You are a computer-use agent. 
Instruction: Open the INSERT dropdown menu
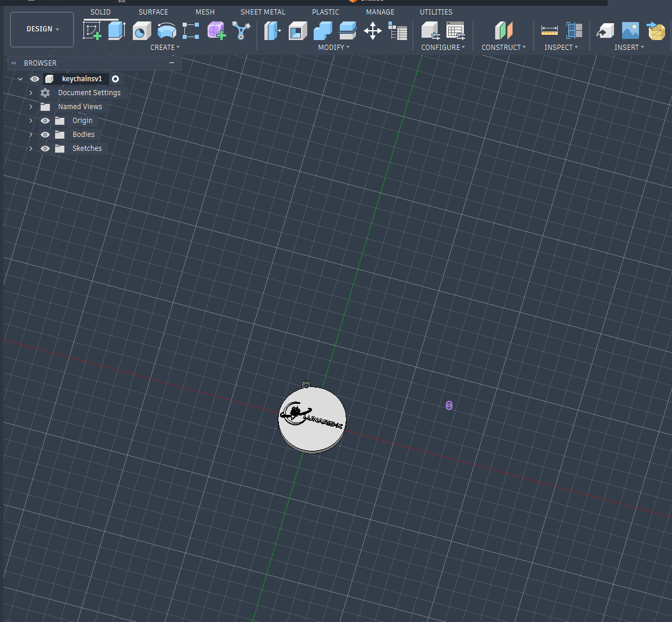coord(629,47)
